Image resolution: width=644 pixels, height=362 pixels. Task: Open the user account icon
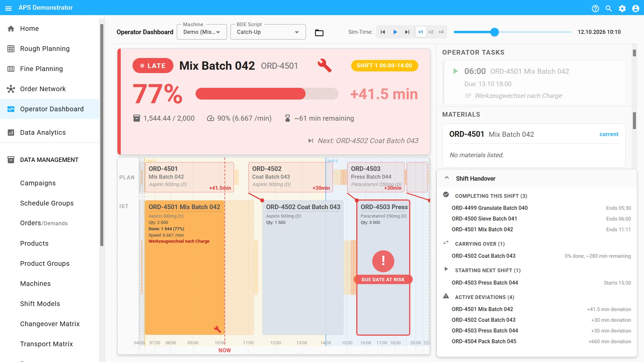[636, 8]
